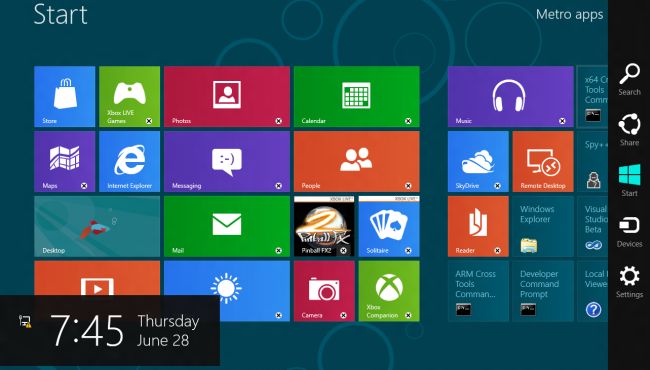This screenshot has height=370, width=650.
Task: Open the Camera tile
Action: (324, 291)
